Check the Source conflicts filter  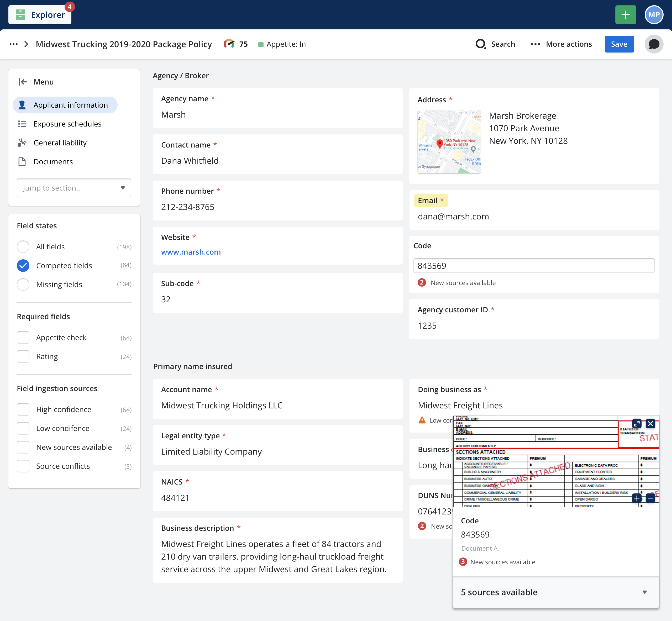coord(23,466)
